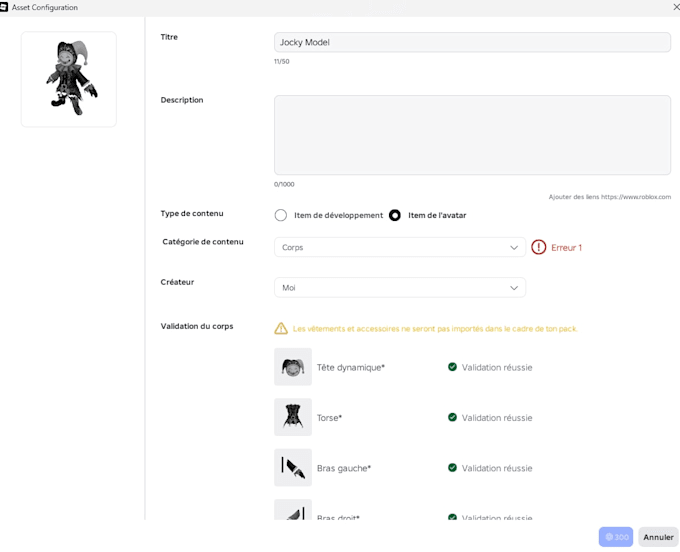Open the Tête dynamique thumbnail
The width and height of the screenshot is (680, 552).
click(x=293, y=367)
